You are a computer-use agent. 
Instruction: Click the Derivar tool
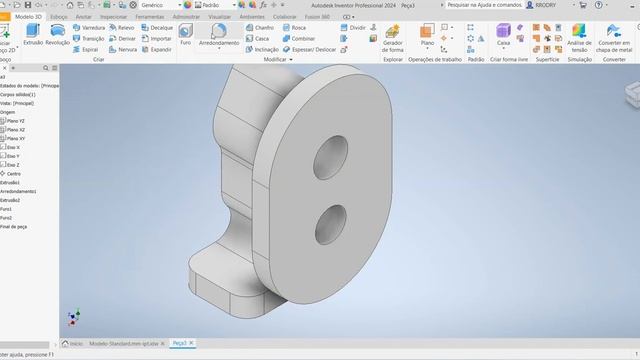122,38
